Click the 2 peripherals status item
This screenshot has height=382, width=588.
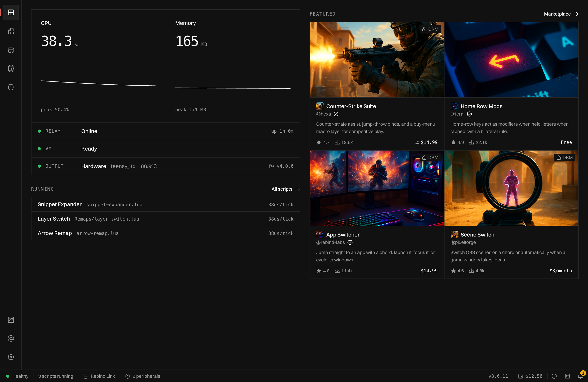(x=143, y=376)
